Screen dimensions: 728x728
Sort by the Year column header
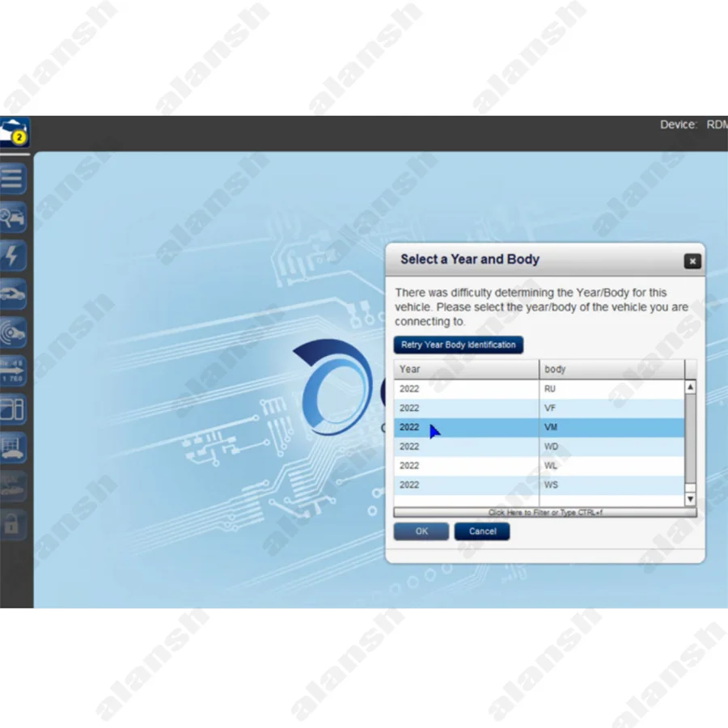click(466, 369)
